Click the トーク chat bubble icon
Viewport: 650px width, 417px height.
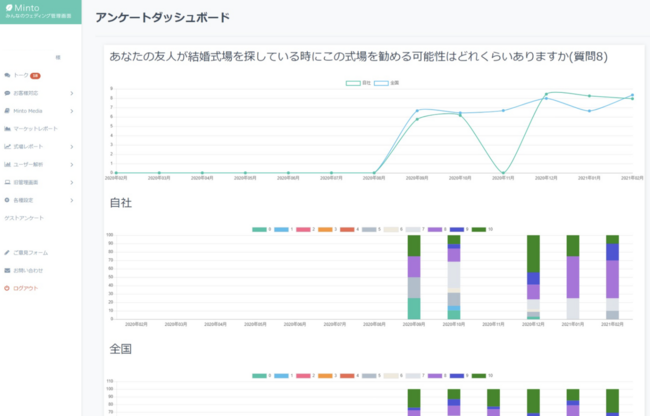coord(7,75)
